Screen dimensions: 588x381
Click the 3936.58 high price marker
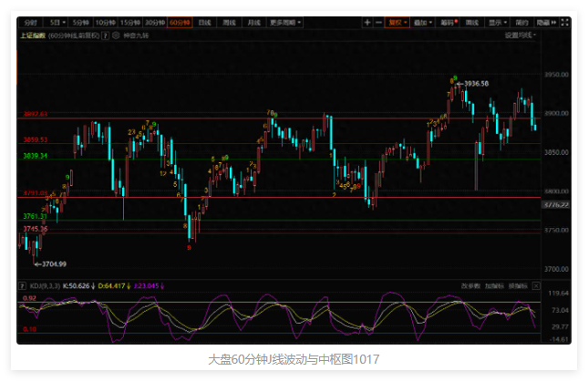click(476, 84)
